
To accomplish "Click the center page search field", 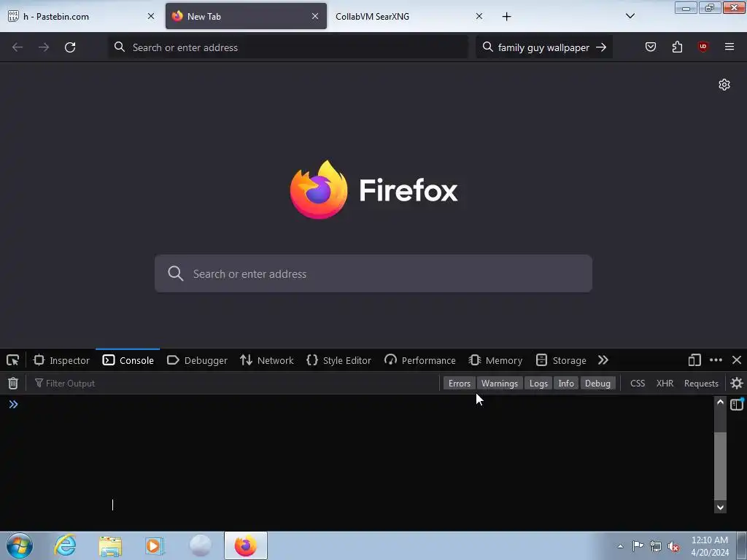I will coord(373,274).
